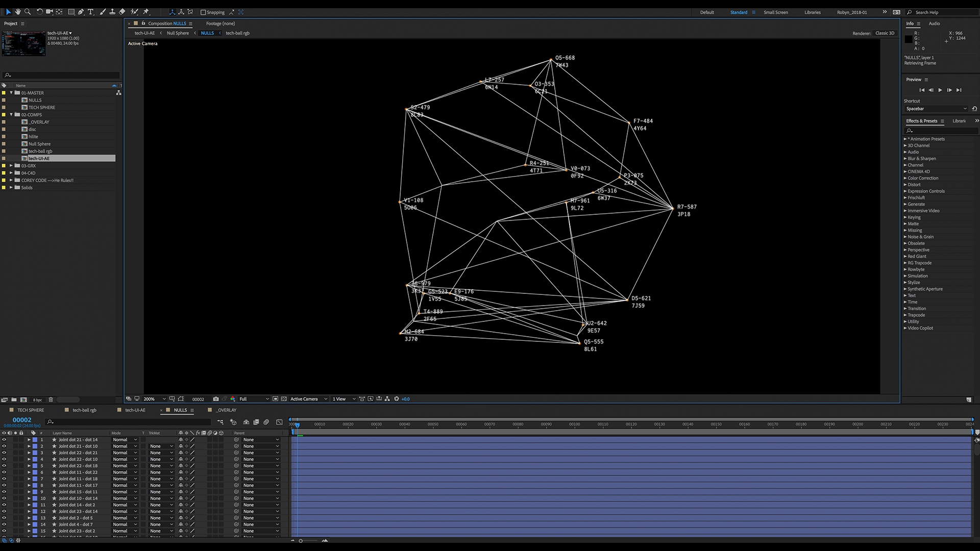Screen dimensions: 980x551
Task: Choose View Axis mode
Action: [x=190, y=12]
